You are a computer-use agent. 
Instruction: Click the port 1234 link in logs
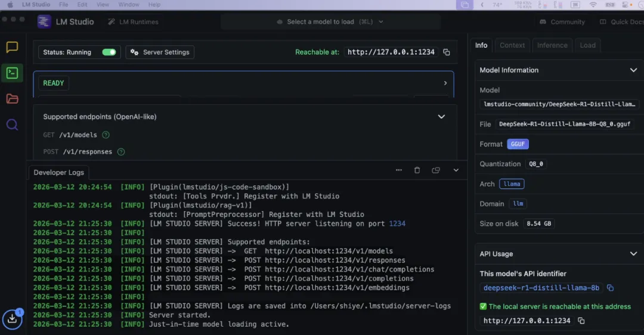point(397,224)
